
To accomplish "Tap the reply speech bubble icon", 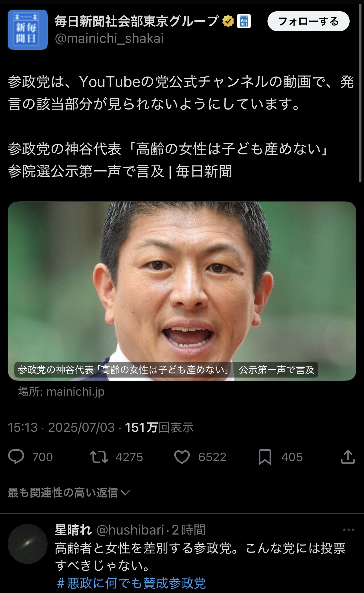I will point(16,457).
